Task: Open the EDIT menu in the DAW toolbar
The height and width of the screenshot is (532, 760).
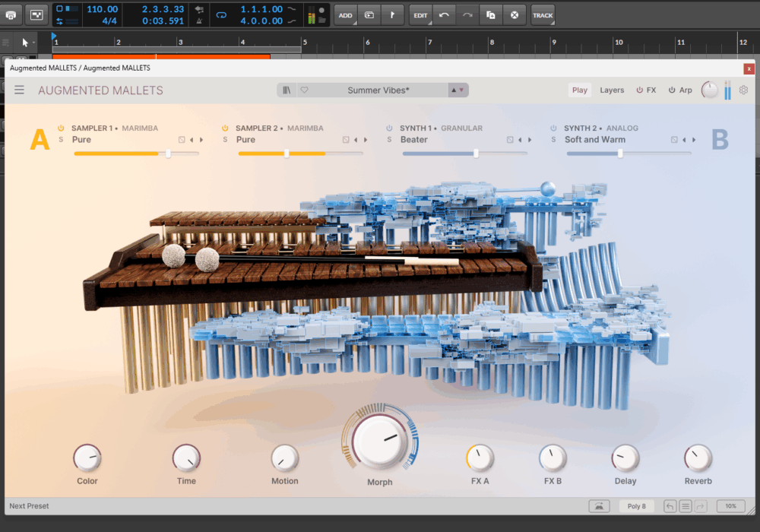Action: 421,15
